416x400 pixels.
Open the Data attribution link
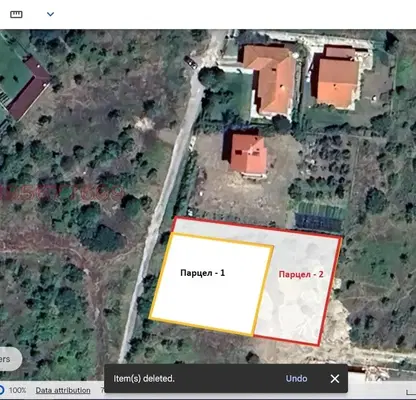(x=63, y=390)
